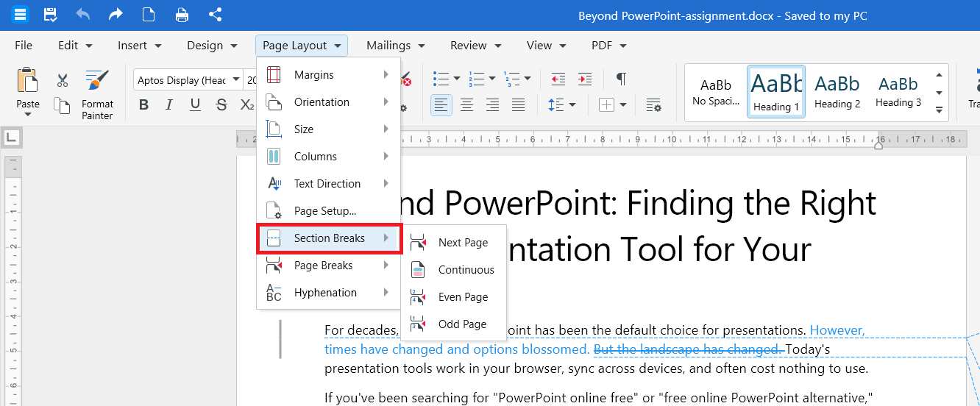This screenshot has height=406, width=980.
Task: Click the Decrease Indent icon
Action: tap(558, 79)
